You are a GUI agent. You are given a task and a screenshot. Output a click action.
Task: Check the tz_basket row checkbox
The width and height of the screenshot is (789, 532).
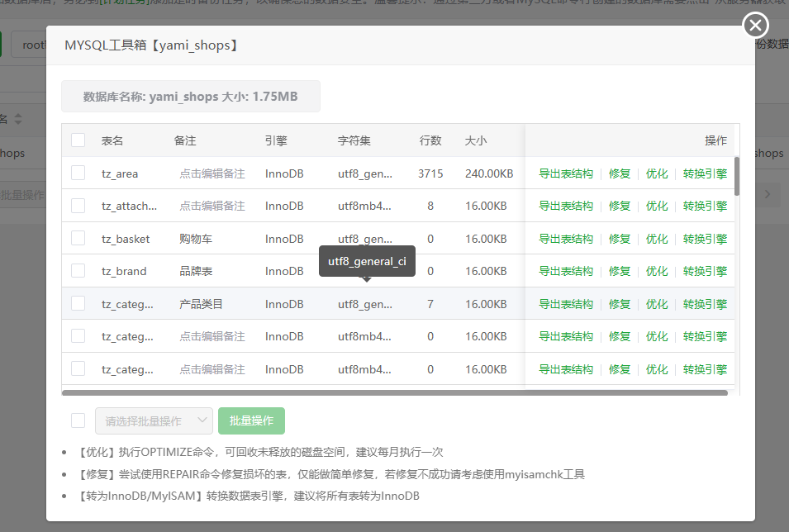coord(78,239)
